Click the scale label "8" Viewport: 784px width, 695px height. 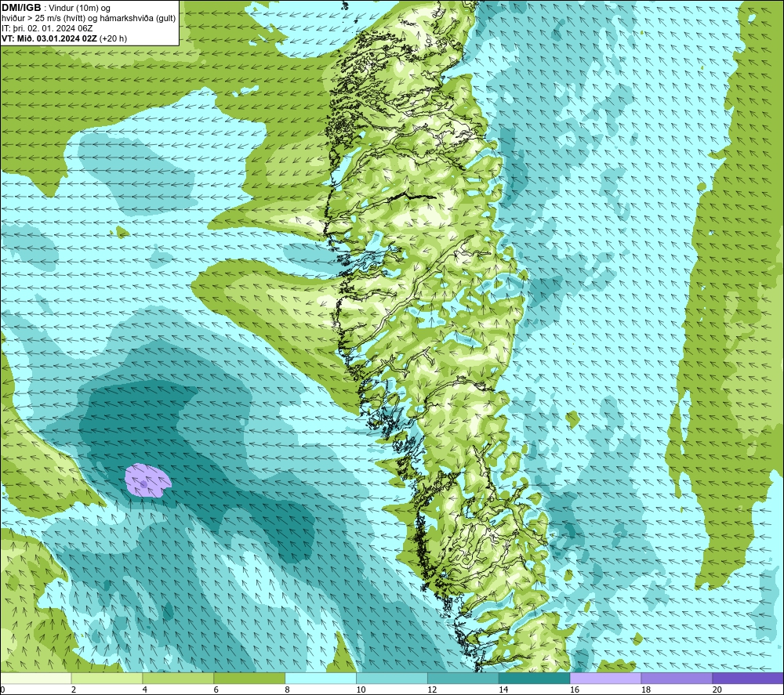287,690
